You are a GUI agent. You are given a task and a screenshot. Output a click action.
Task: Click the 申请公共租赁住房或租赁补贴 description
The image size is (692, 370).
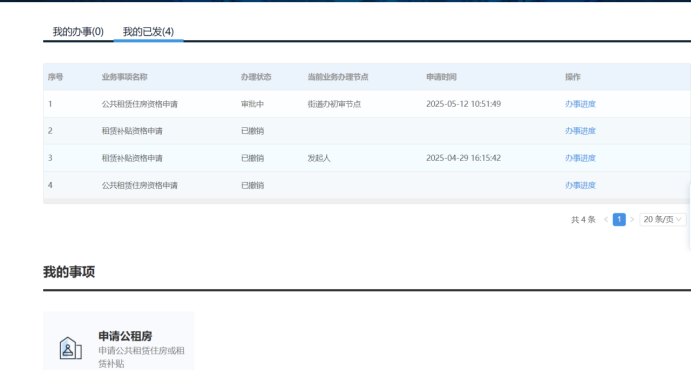coord(142,357)
